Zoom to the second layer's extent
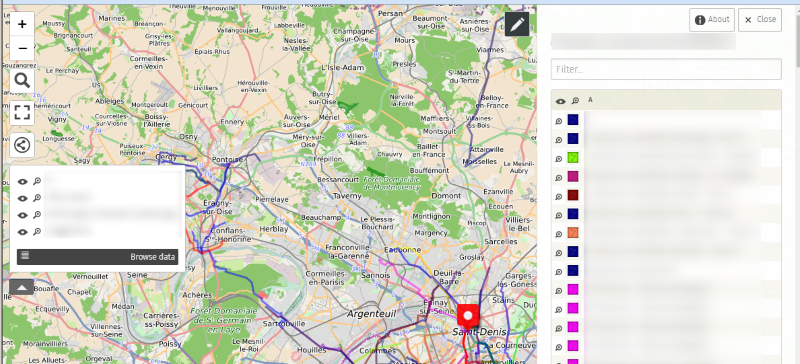This screenshot has width=800, height=364. click(37, 198)
